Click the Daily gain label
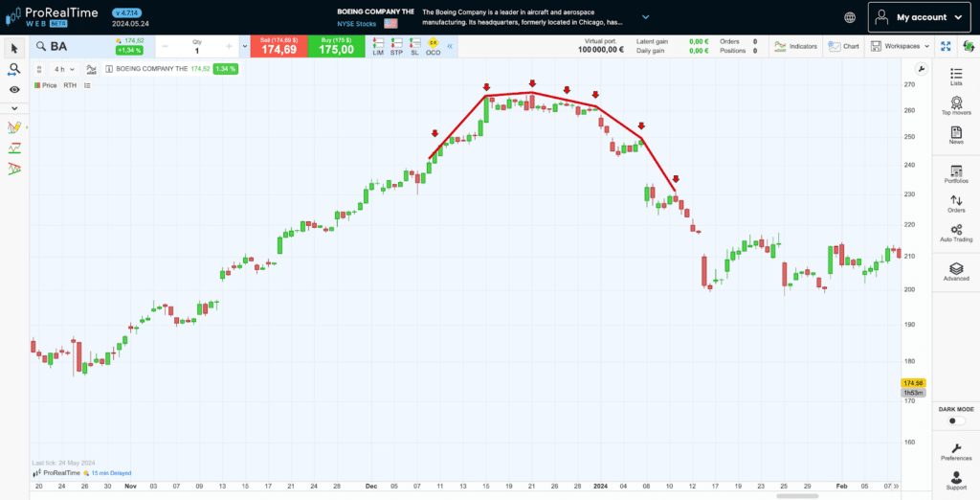Viewport: 980px width, 500px height. point(651,51)
